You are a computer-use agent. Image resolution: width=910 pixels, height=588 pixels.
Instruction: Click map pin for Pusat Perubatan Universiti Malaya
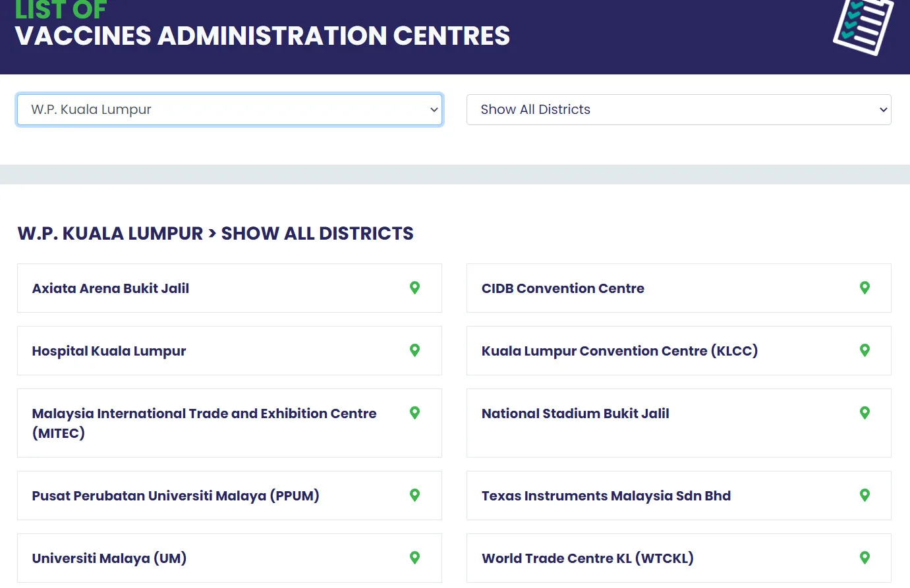pos(414,495)
